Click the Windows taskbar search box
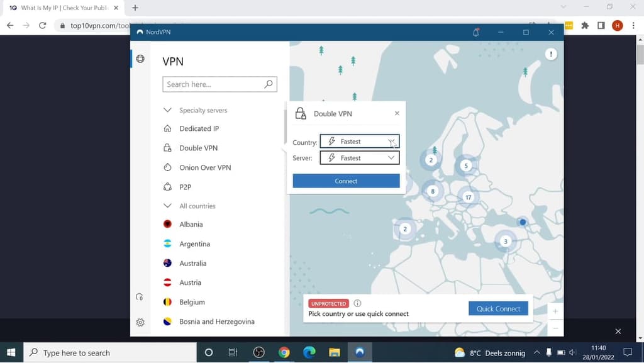The image size is (644, 363). [x=110, y=352]
